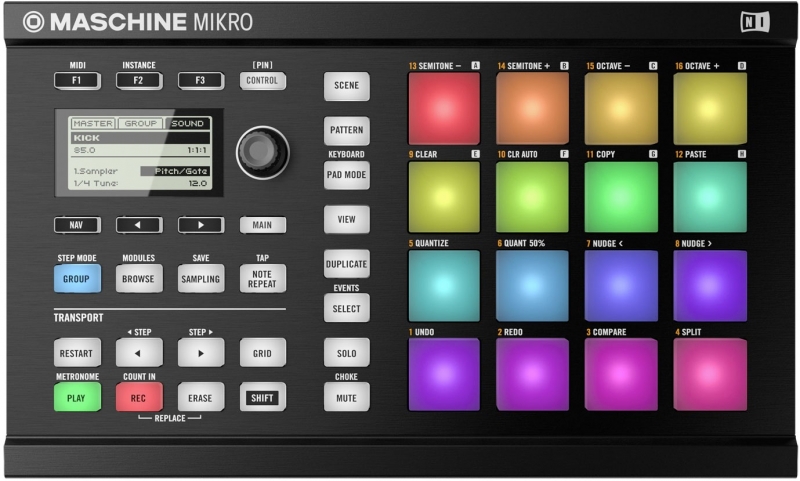Tap pad 12 Paste

pos(710,197)
